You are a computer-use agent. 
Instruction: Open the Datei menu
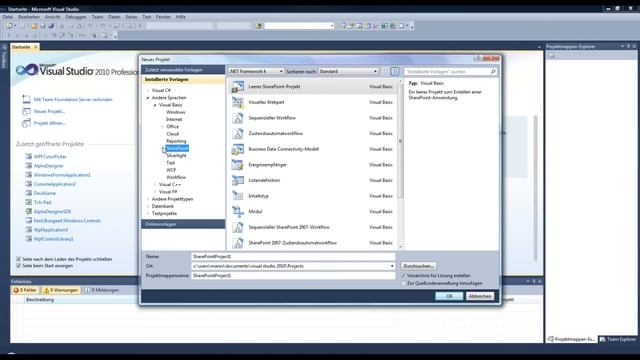click(x=8, y=17)
